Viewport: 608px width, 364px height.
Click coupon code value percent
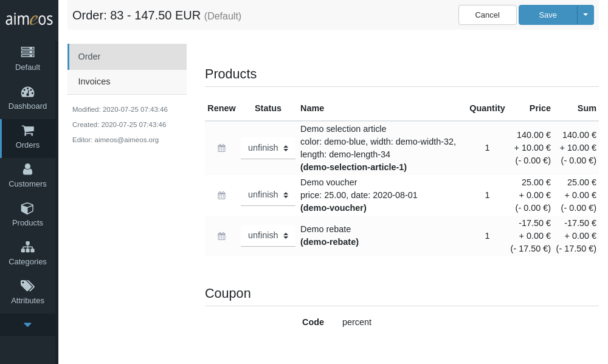point(357,322)
